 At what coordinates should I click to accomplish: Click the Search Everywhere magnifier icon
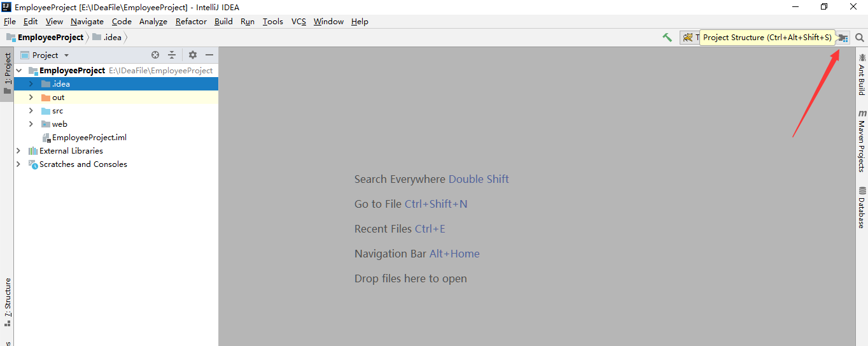click(x=860, y=38)
